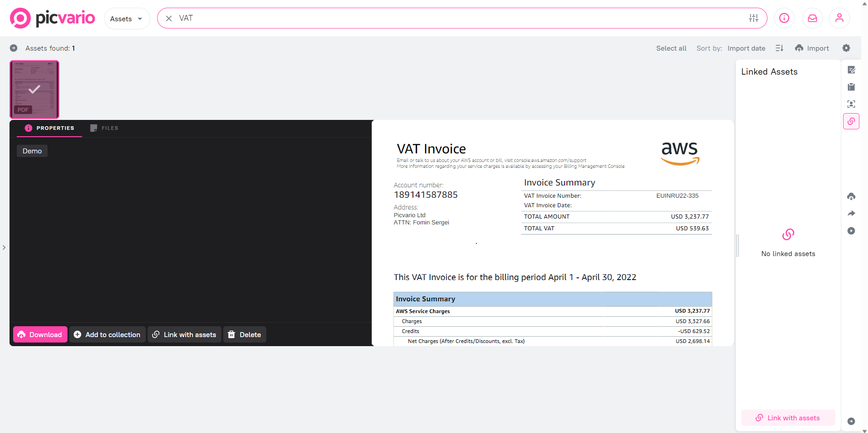Click the Picvario logo
This screenshot has height=433, width=868.
[53, 18]
